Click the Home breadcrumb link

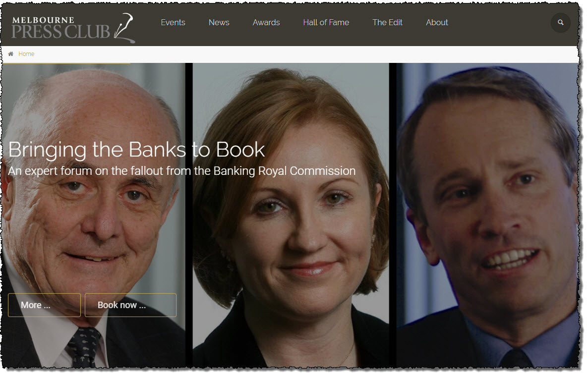[26, 54]
